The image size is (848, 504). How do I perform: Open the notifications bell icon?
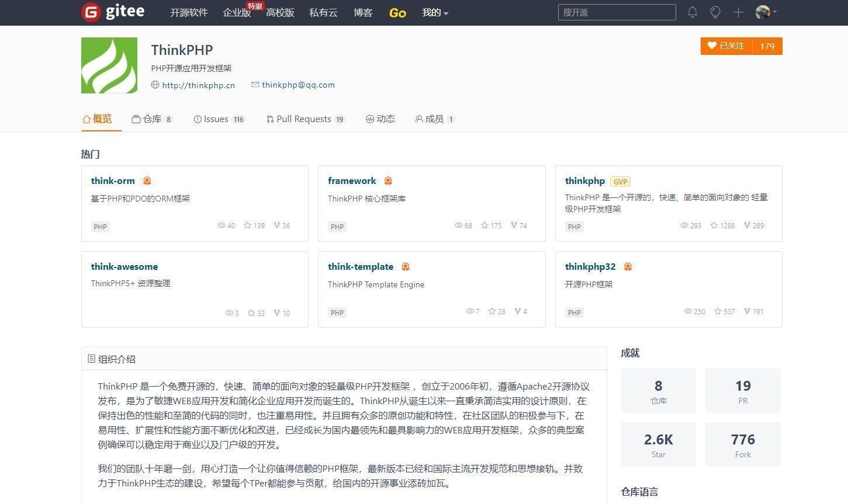coord(693,12)
